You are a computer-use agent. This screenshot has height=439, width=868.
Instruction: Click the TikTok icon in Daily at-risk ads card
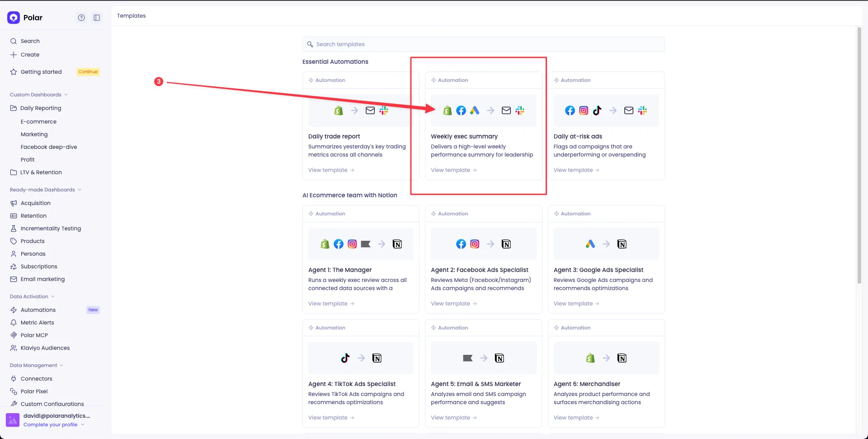pyautogui.click(x=597, y=110)
